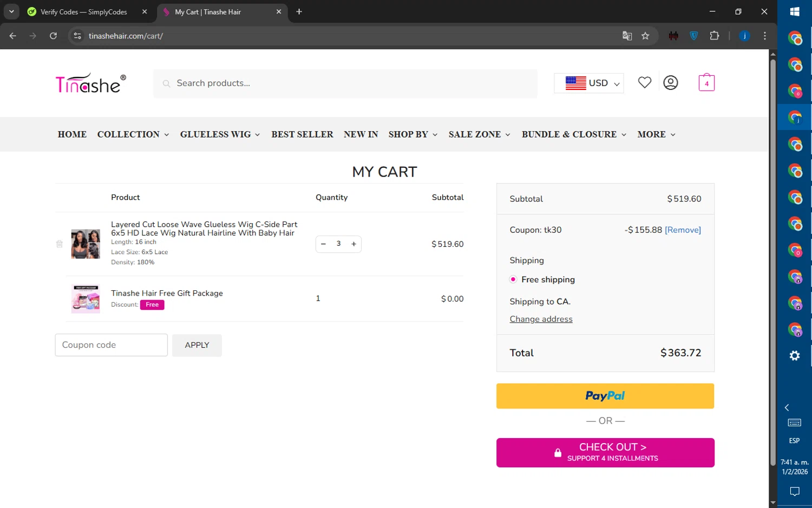Expand the BUNDLE & CLOSURE menu
812x508 pixels.
[x=574, y=134]
